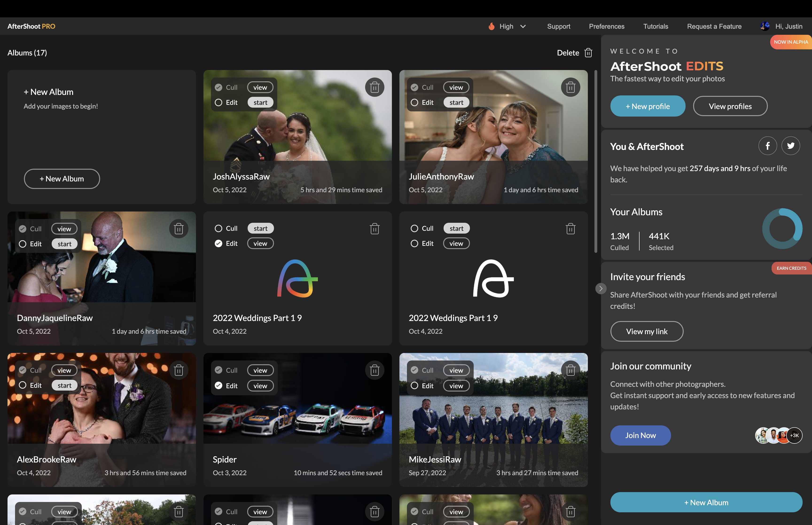Screen dimensions: 812x525
Task: Delete the JulieAnthonyRaw album using its trash icon
Action: point(570,87)
